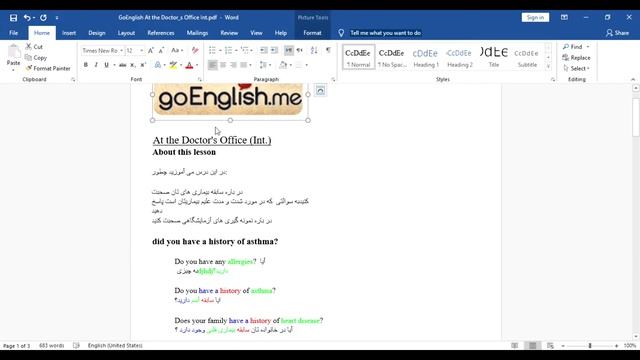
Task: Expand the Styles gallery more arrow
Action: [548, 67]
